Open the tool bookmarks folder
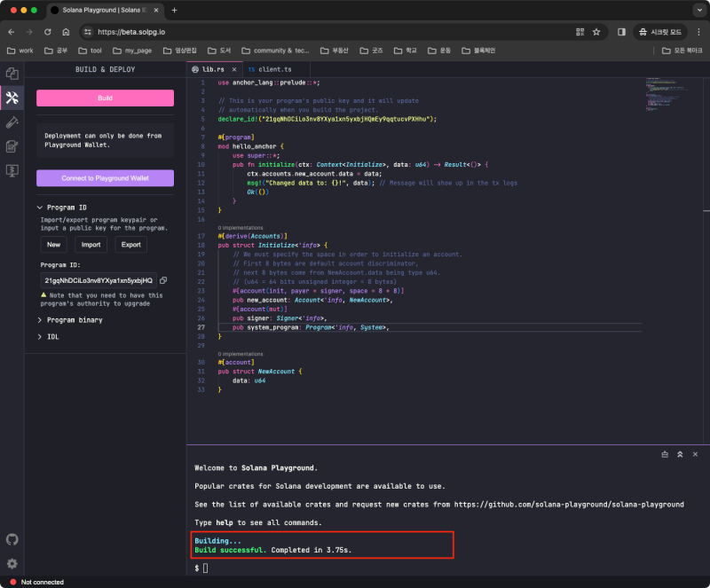Image resolution: width=710 pixels, height=588 pixels. 91,51
